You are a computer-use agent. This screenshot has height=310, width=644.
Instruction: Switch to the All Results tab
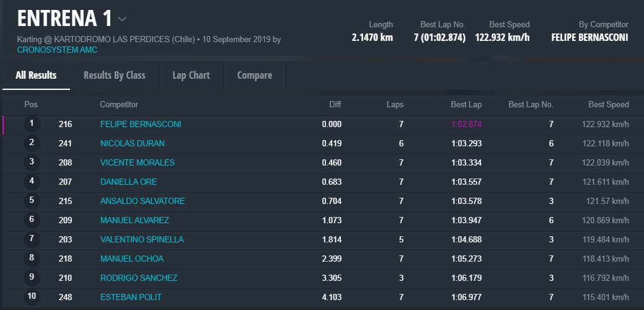coord(36,76)
